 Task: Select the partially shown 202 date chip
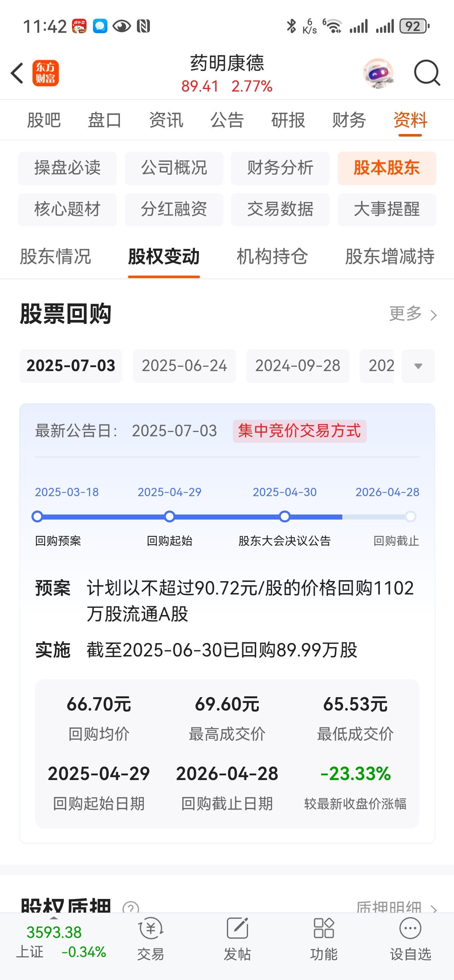(x=377, y=366)
